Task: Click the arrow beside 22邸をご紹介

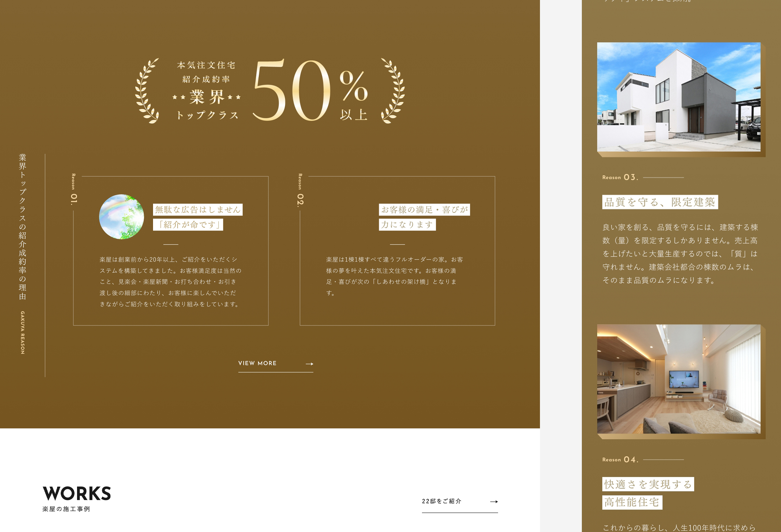Action: click(x=494, y=501)
